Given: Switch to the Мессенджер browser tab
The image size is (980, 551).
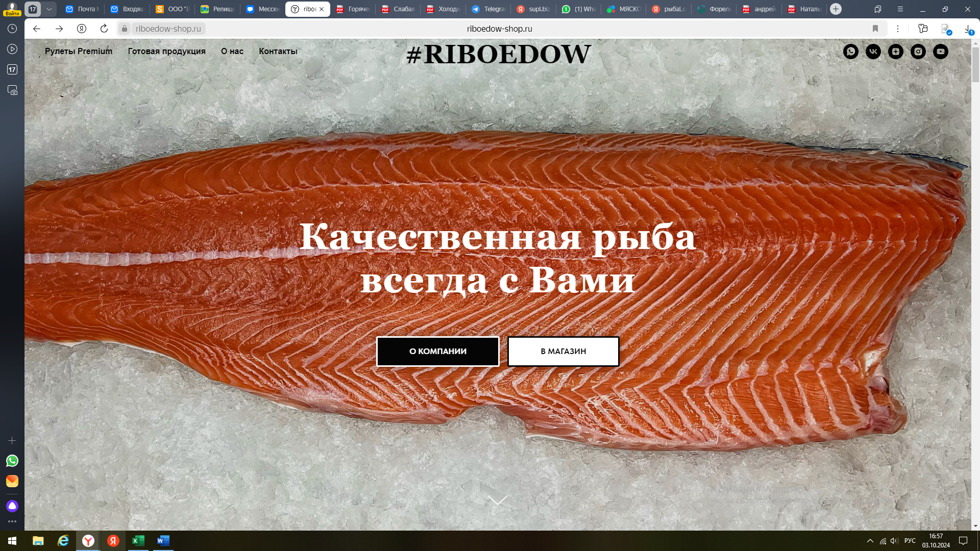Looking at the screenshot, I should point(263,9).
